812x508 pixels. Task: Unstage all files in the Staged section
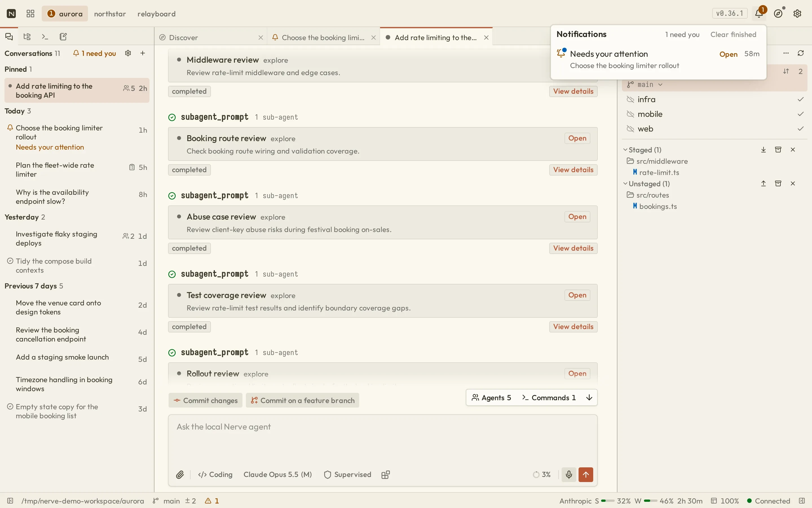pos(763,150)
